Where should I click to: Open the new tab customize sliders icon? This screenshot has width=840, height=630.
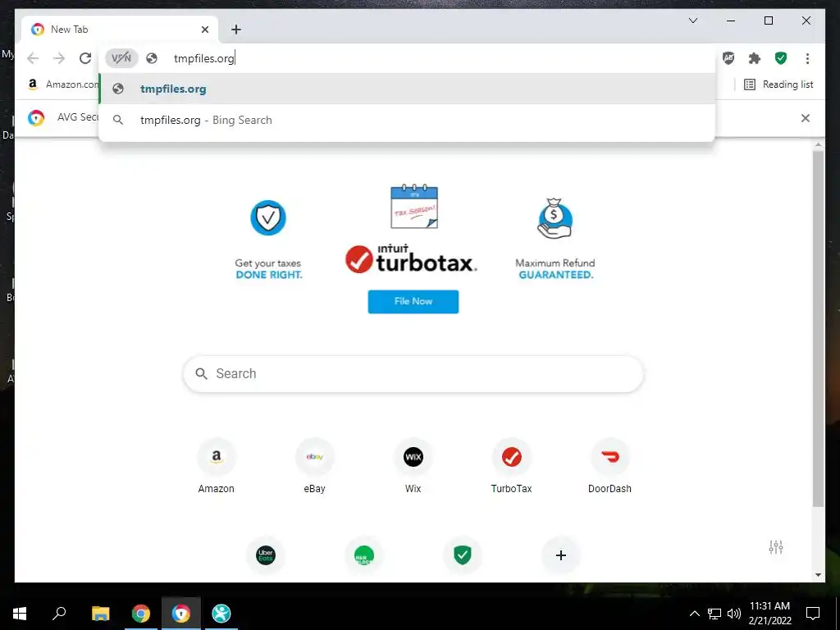(x=776, y=547)
